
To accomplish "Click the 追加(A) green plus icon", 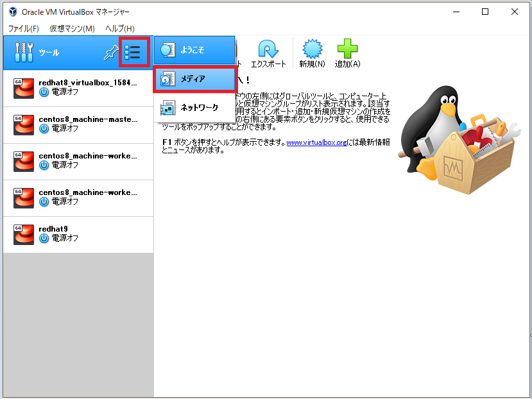I will click(x=347, y=49).
